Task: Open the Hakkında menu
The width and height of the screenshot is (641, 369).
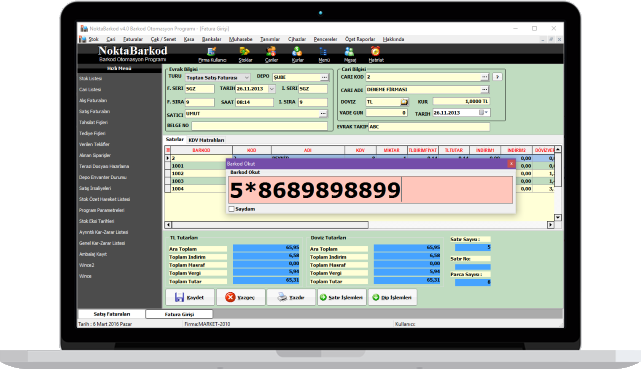Action: click(x=393, y=39)
